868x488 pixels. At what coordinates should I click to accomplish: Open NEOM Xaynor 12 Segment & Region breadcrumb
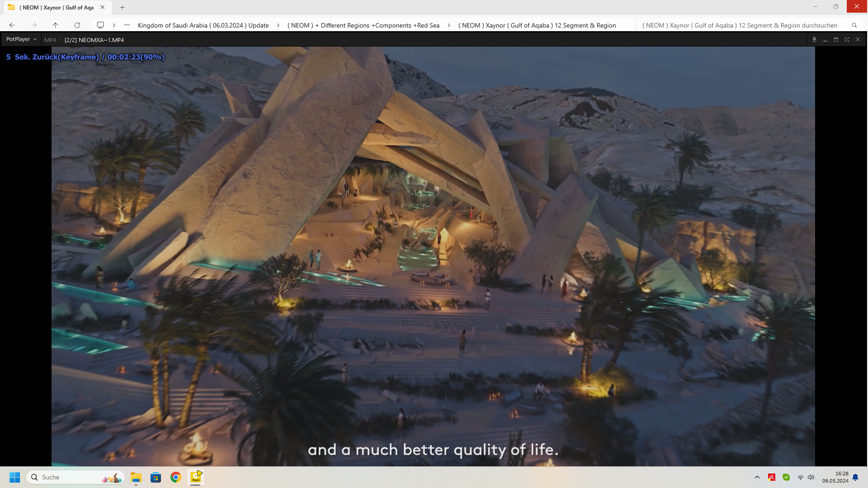tap(537, 25)
